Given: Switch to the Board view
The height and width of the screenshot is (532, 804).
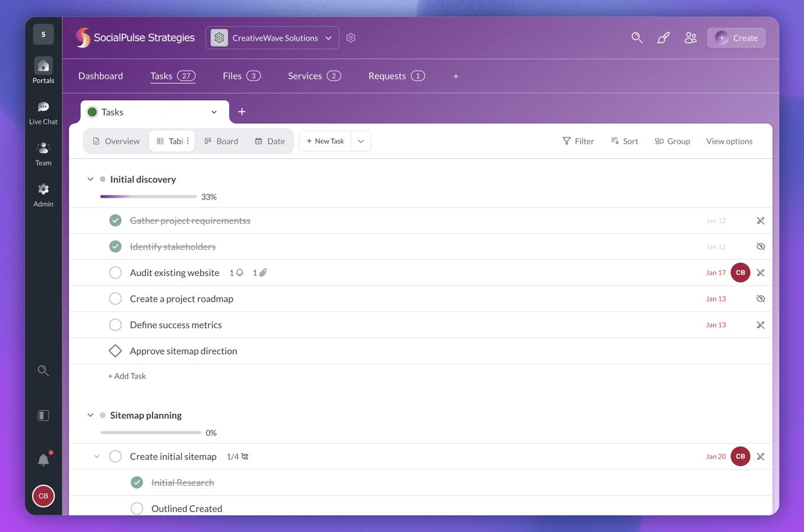Looking at the screenshot, I should pyautogui.click(x=221, y=141).
